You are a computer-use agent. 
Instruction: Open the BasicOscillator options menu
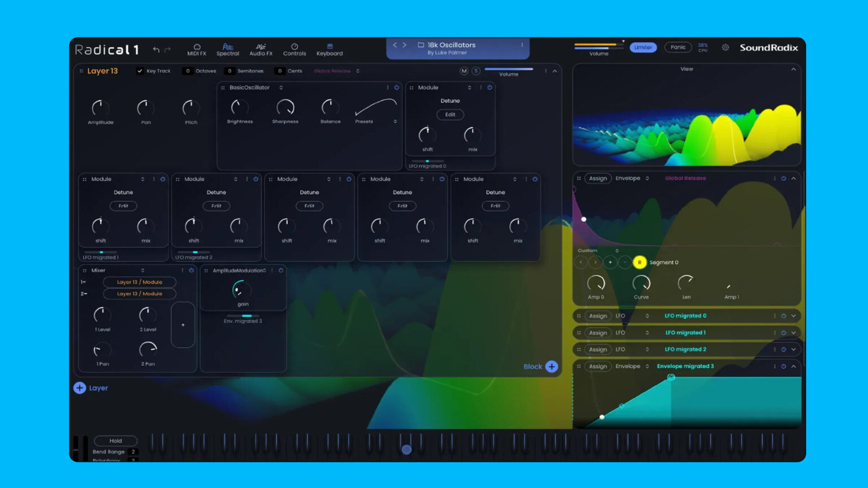pyautogui.click(x=388, y=88)
